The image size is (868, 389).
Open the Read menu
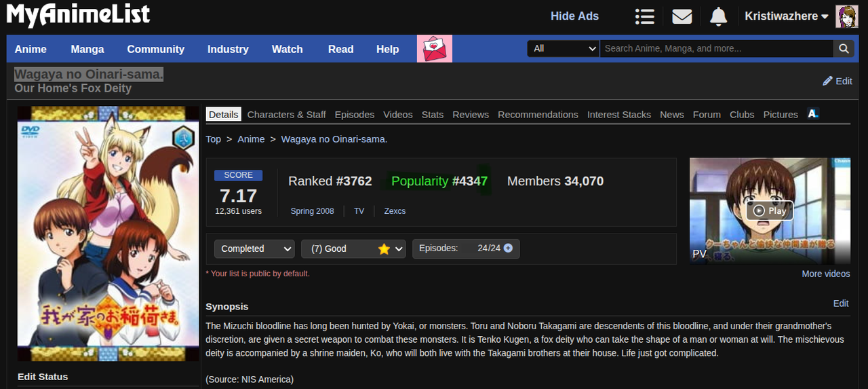(x=341, y=49)
